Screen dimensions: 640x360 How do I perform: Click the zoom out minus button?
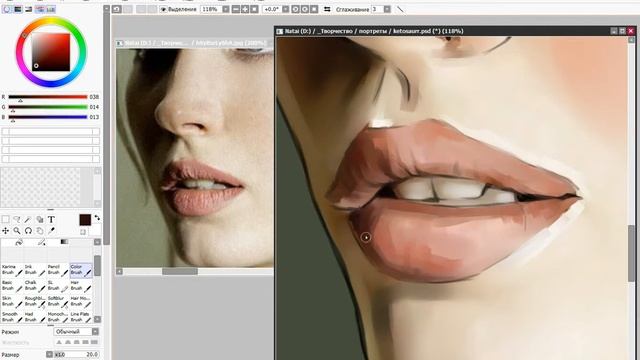point(236,9)
